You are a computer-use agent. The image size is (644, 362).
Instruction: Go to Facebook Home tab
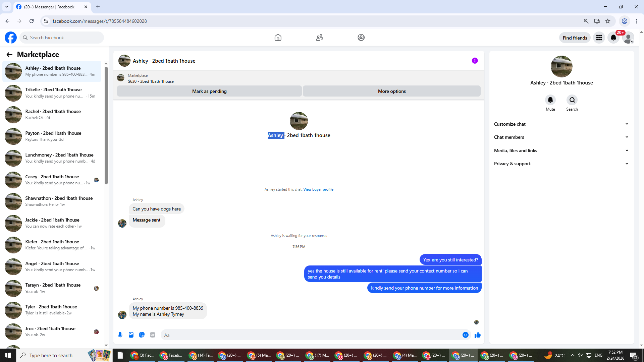point(278,38)
